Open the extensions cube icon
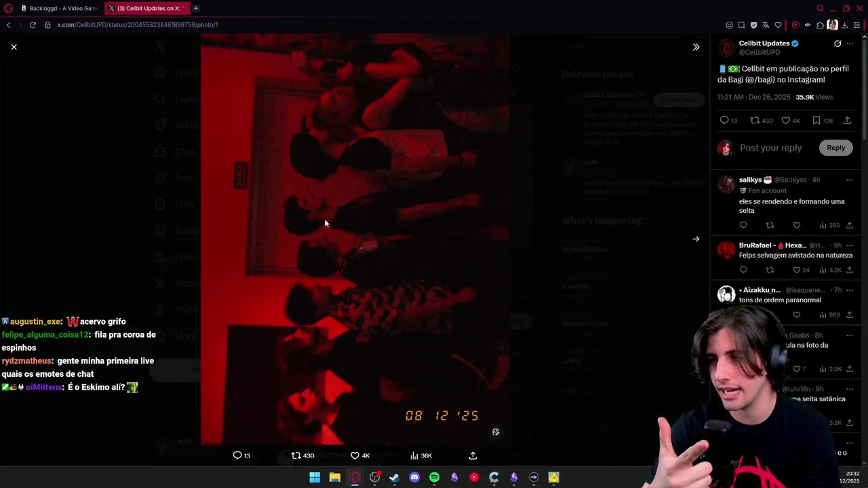Screen dimensions: 868x488 820,25
